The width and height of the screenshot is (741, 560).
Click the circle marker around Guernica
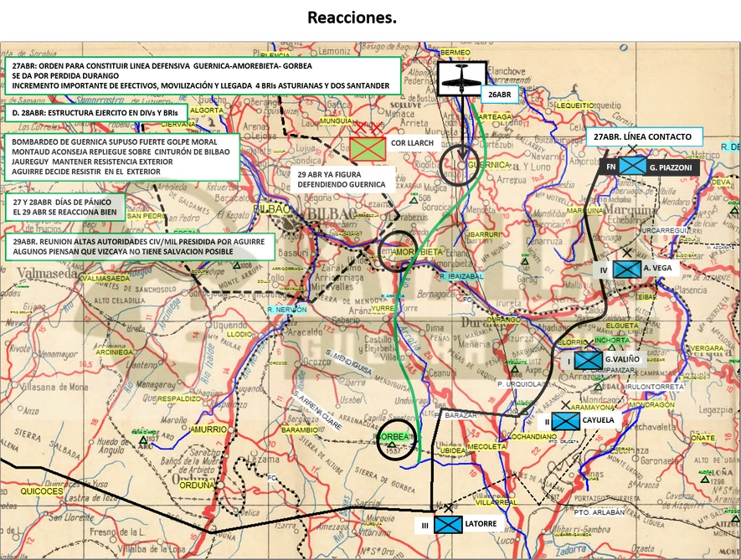[x=459, y=166]
